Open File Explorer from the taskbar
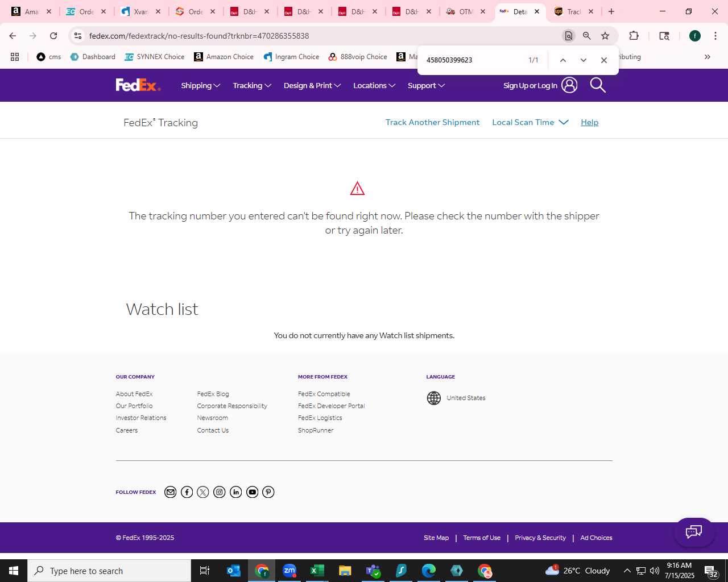The width and height of the screenshot is (728, 582). [345, 571]
